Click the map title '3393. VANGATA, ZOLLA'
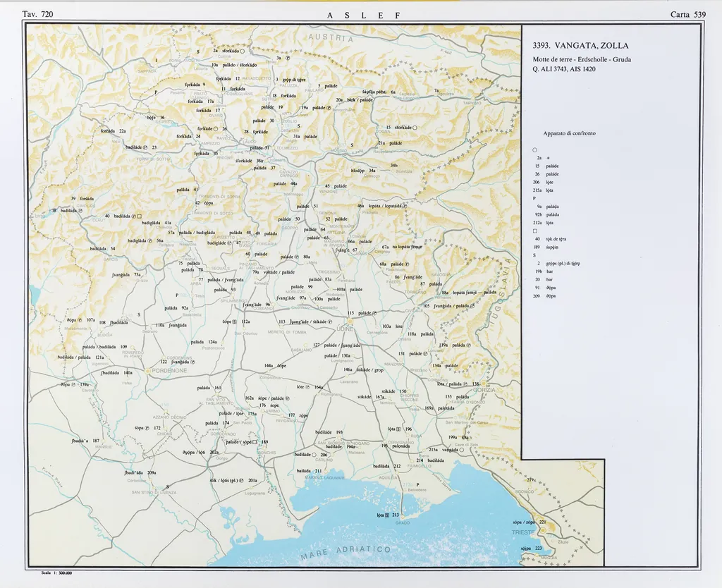 coord(580,46)
